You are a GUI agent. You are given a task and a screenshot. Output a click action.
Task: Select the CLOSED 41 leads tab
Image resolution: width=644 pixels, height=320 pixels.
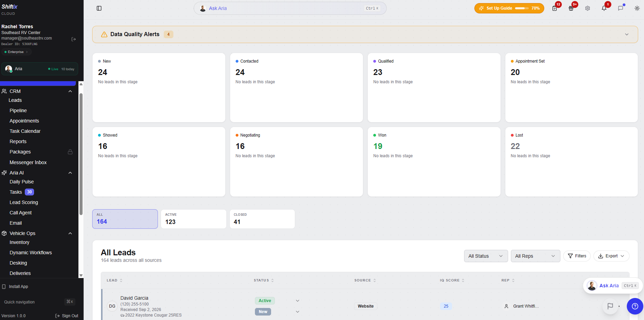coord(262,219)
